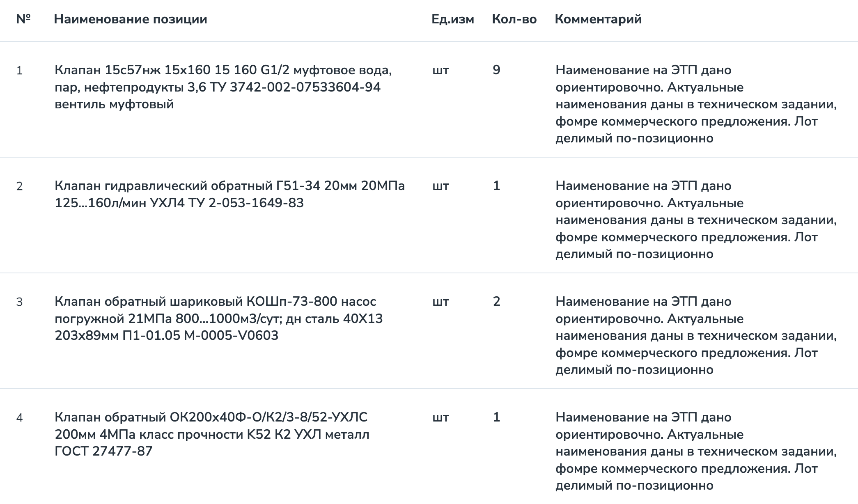Click the № column header
The height and width of the screenshot is (504, 858).
click(23, 19)
